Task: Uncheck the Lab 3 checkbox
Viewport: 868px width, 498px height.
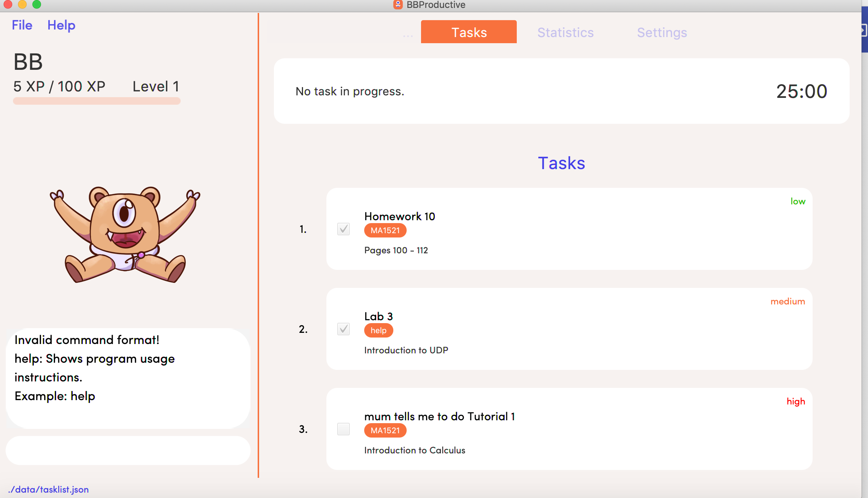Action: click(343, 329)
